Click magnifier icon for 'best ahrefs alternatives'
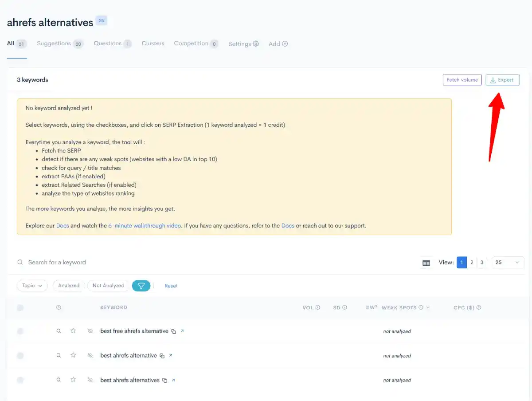The image size is (532, 401). click(x=59, y=380)
